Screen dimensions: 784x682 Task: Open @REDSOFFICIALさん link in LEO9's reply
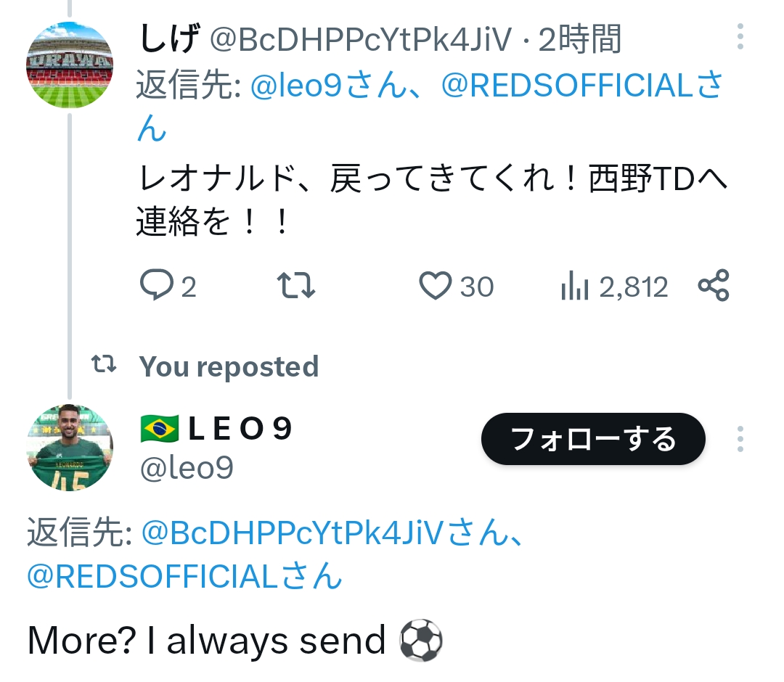[184, 577]
